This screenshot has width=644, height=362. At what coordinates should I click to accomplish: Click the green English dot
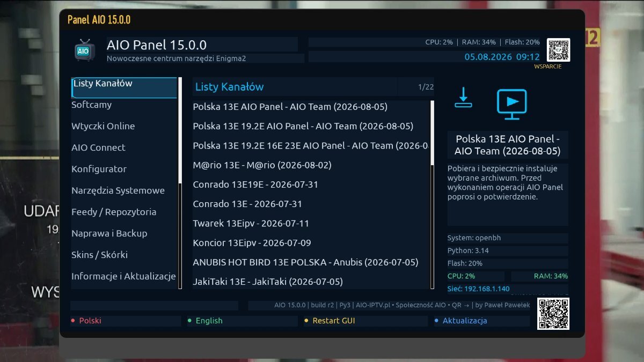(189, 321)
